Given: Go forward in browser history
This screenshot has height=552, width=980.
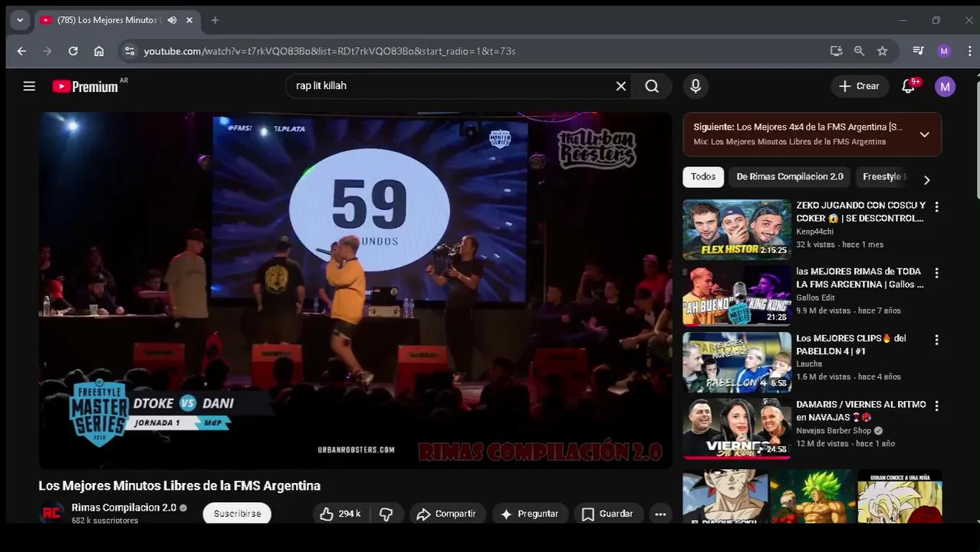Looking at the screenshot, I should click(48, 51).
